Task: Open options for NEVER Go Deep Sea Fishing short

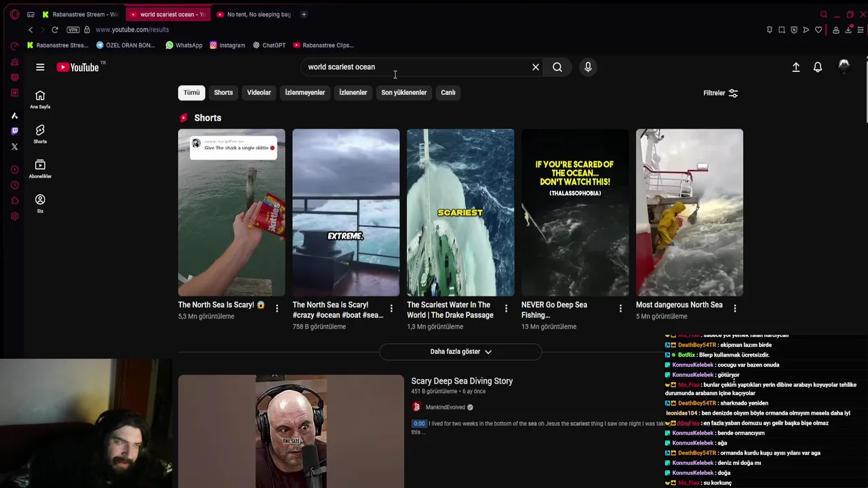Action: 620,308
